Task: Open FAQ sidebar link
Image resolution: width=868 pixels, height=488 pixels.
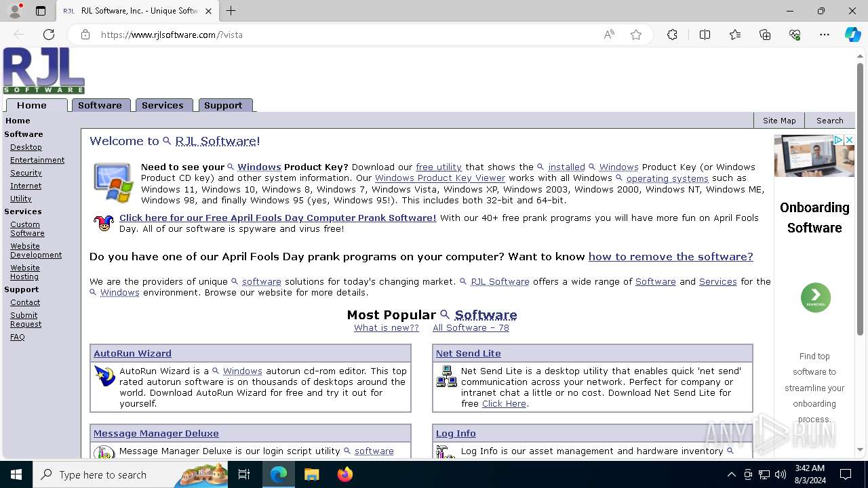Action: point(17,337)
